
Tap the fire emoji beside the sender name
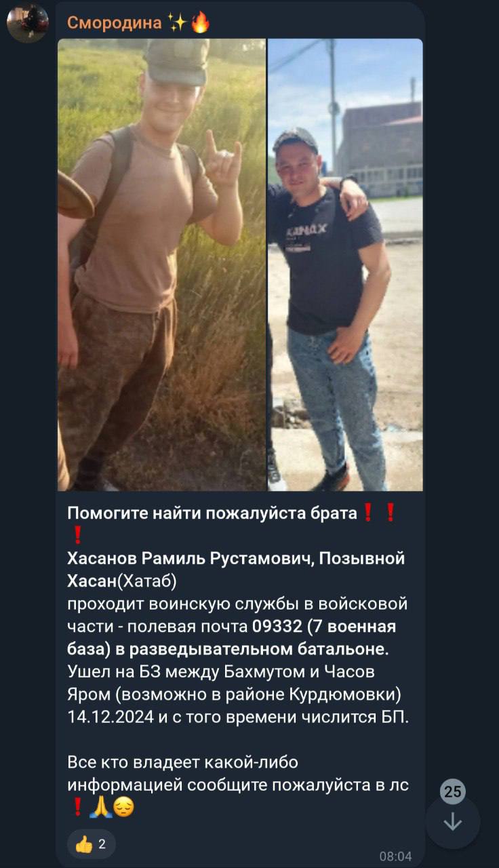coord(200,23)
